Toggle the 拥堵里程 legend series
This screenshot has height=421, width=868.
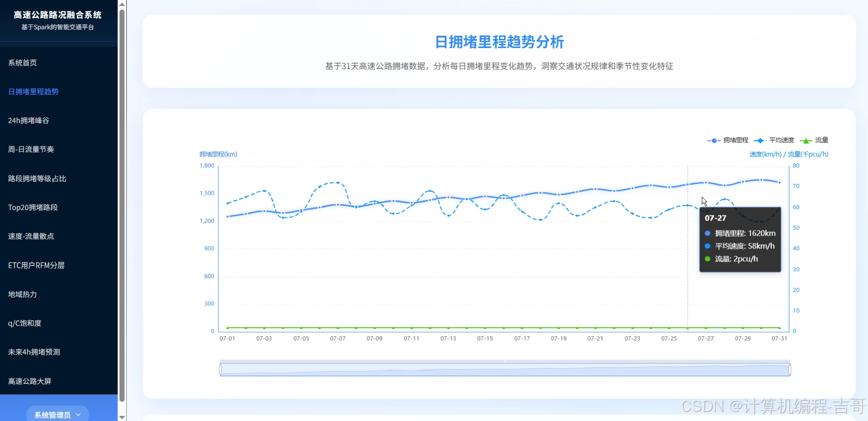728,140
